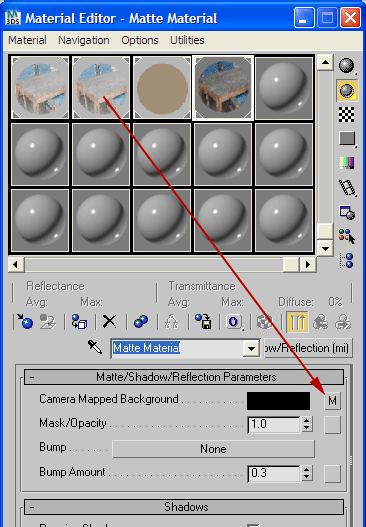The width and height of the screenshot is (366, 527).
Task: Click the Bump Amount value field
Action: pos(274,474)
